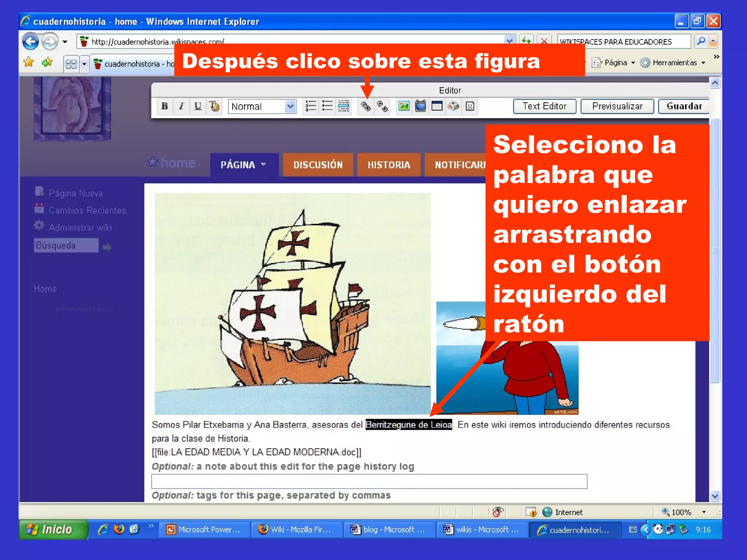The height and width of the screenshot is (560, 747).
Task: Click the Stop loading button
Action: coord(544,41)
